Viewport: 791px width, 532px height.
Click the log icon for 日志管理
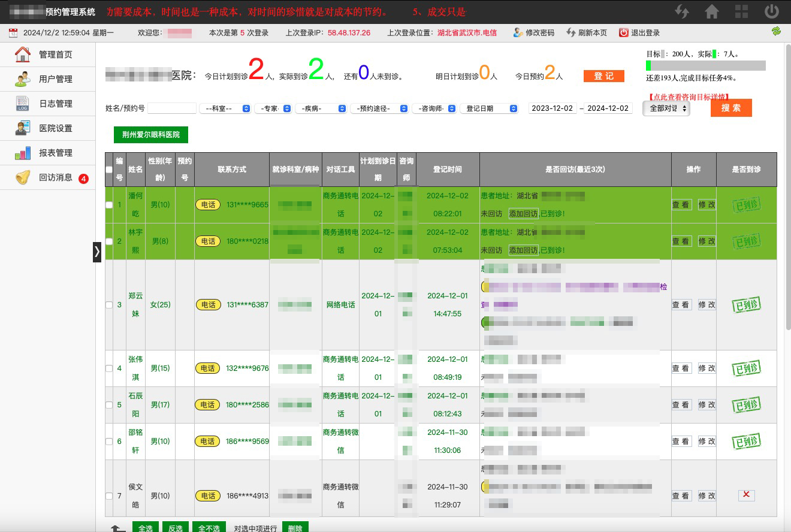[23, 103]
